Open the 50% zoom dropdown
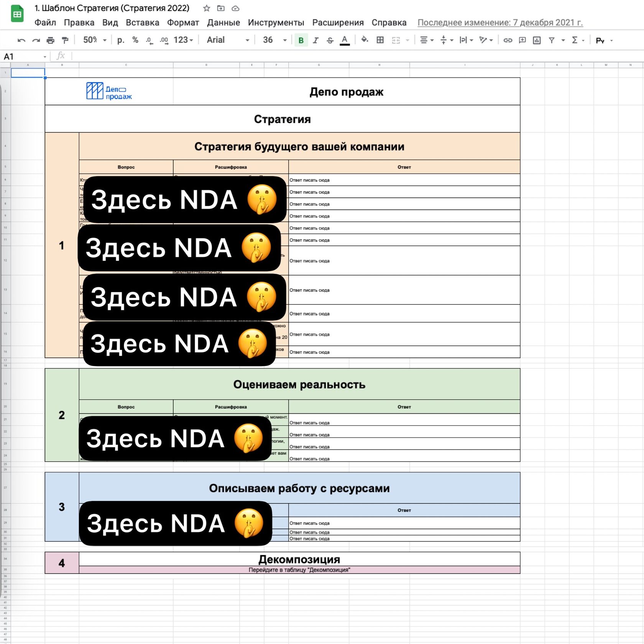 pos(95,40)
